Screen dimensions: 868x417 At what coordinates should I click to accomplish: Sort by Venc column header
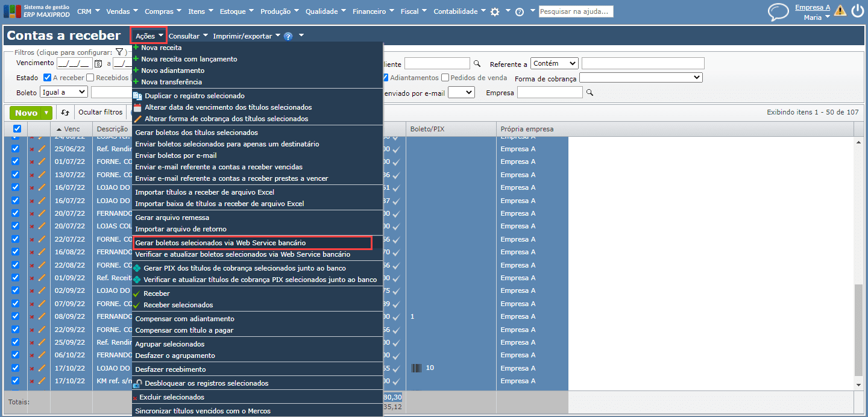click(72, 129)
